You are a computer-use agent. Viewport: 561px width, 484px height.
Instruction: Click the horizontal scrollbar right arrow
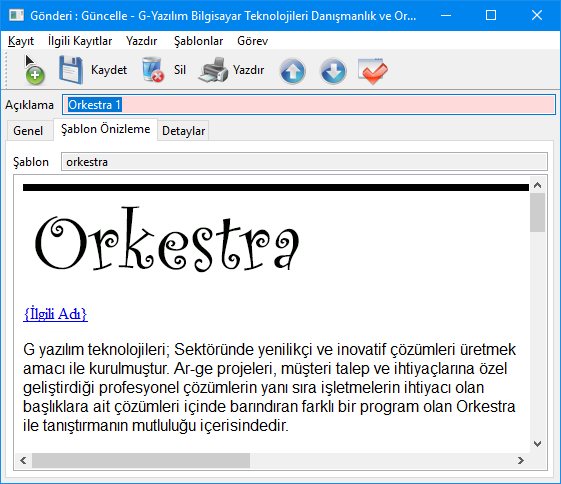[x=521, y=460]
